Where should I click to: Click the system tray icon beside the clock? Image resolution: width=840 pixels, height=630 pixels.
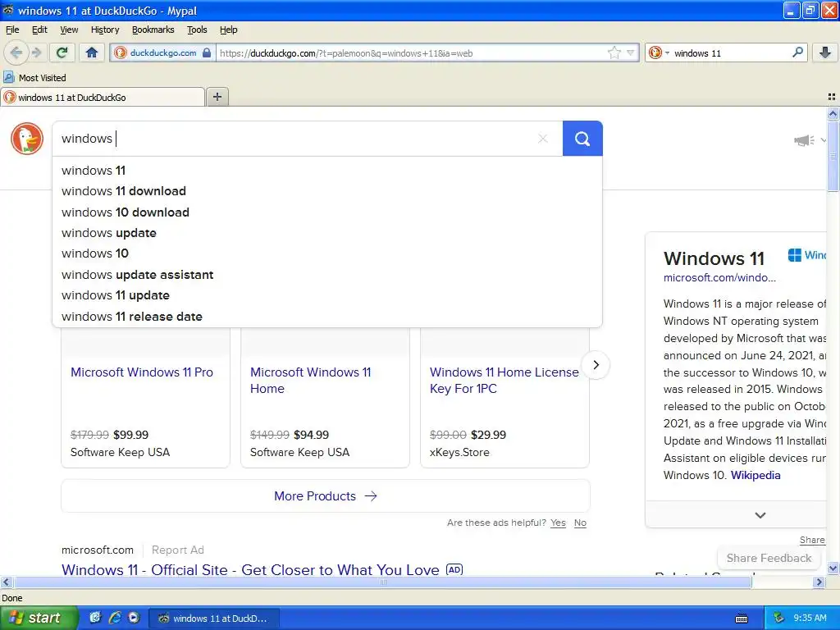tap(778, 619)
